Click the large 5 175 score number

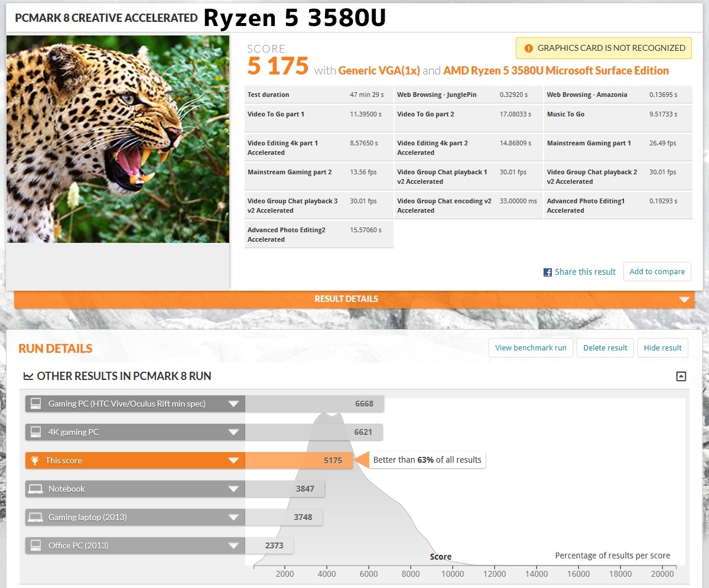click(278, 66)
